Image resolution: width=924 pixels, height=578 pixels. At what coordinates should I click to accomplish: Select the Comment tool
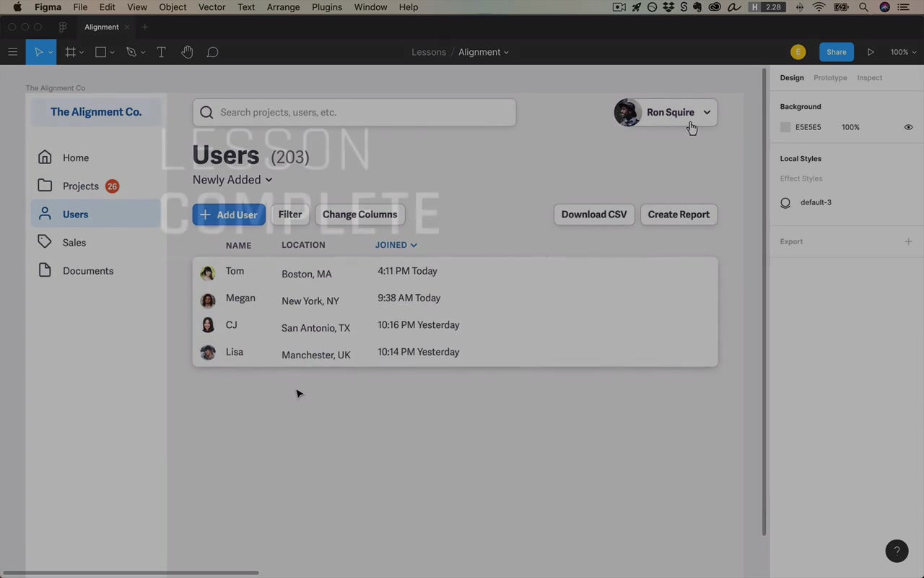pos(212,52)
